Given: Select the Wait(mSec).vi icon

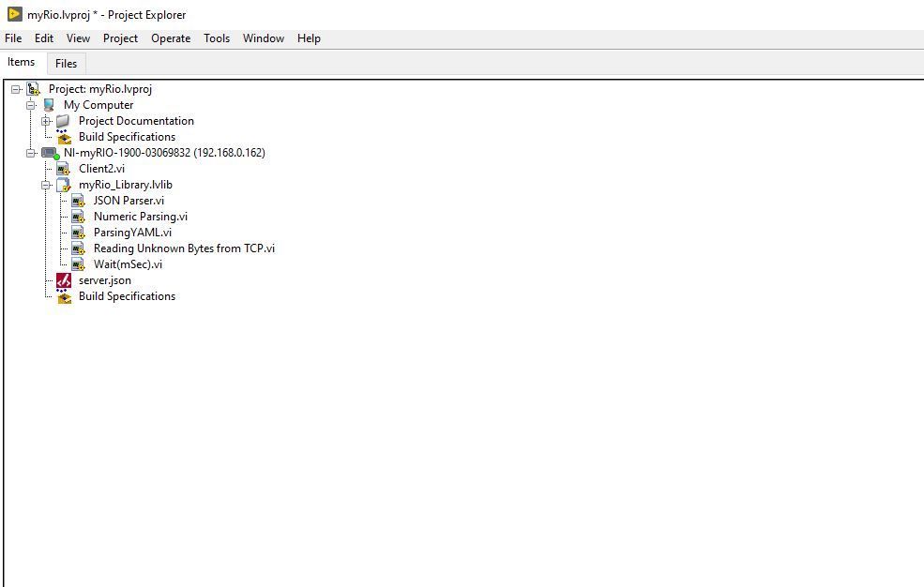Looking at the screenshot, I should (78, 264).
